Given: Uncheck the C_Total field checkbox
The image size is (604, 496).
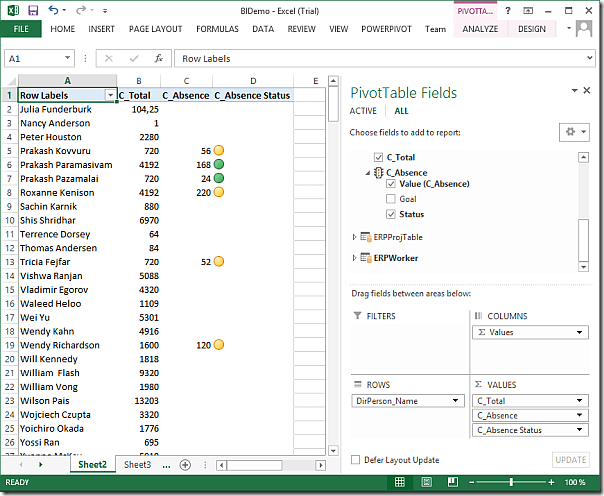Looking at the screenshot, I should 377,157.
